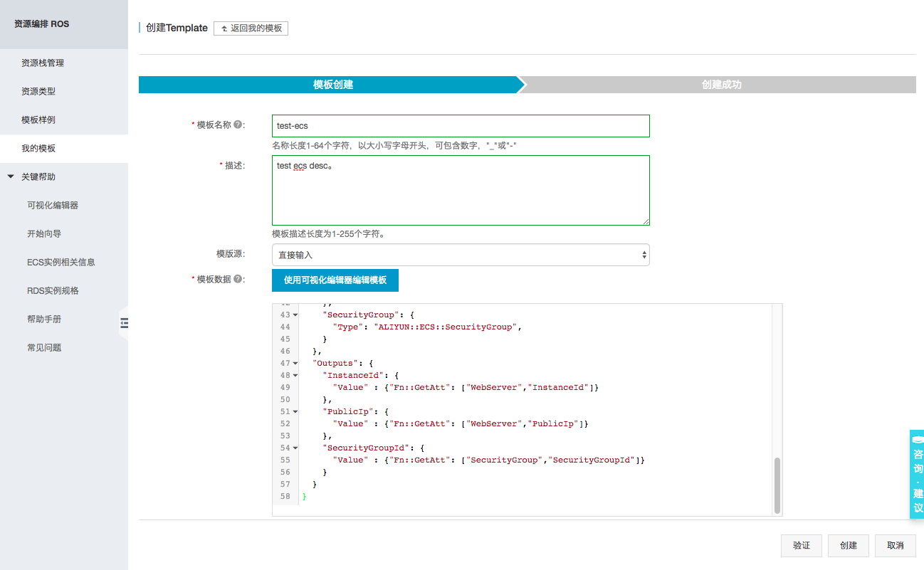Viewport: 924px width, 570px height.
Task: Click the 验证 button
Action: coord(801,546)
